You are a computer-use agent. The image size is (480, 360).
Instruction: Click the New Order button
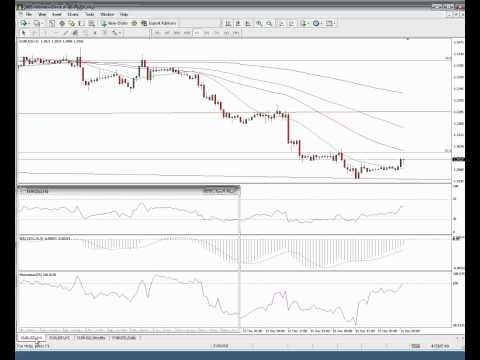(114, 23)
